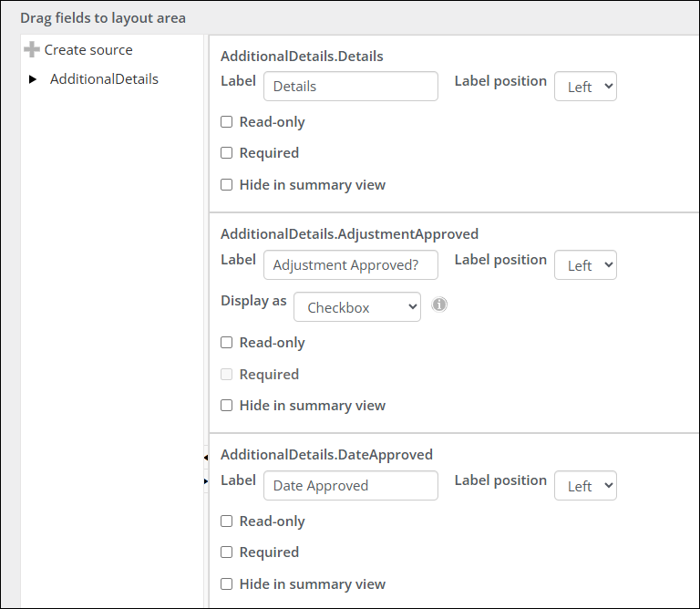The height and width of the screenshot is (609, 700).
Task: Open Label position dropdown for AdjustmentApproved
Action: (x=585, y=265)
